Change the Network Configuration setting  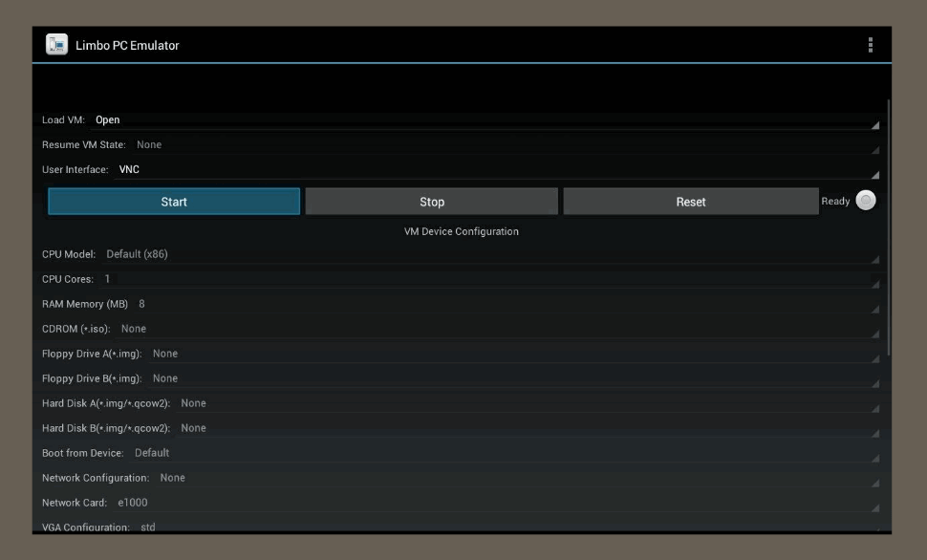point(517,478)
